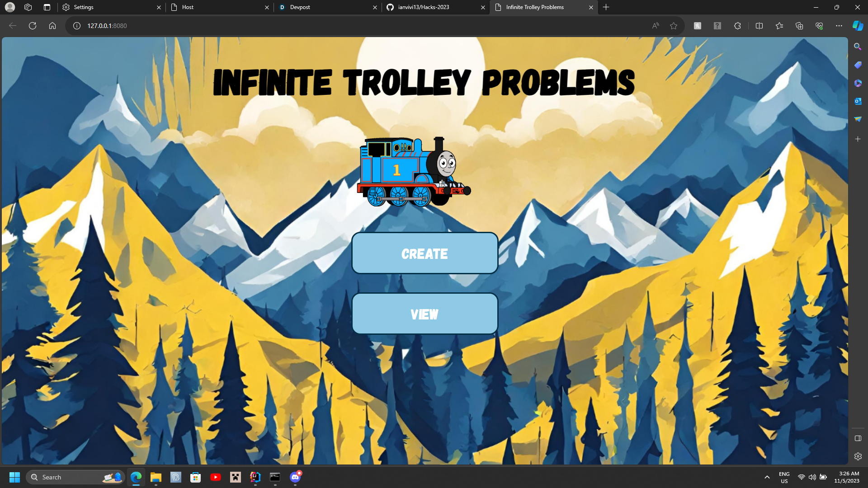Open sidebar search icon

(858, 47)
